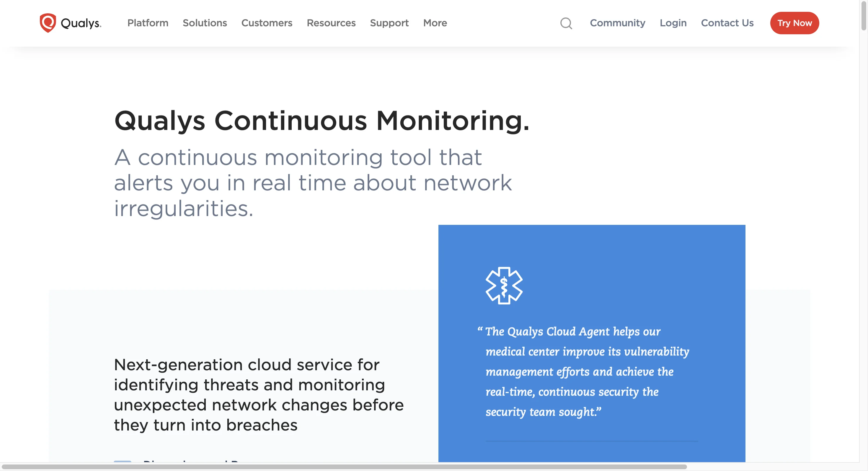Image resolution: width=868 pixels, height=471 pixels.
Task: Click the Try Now button
Action: pyautogui.click(x=794, y=23)
